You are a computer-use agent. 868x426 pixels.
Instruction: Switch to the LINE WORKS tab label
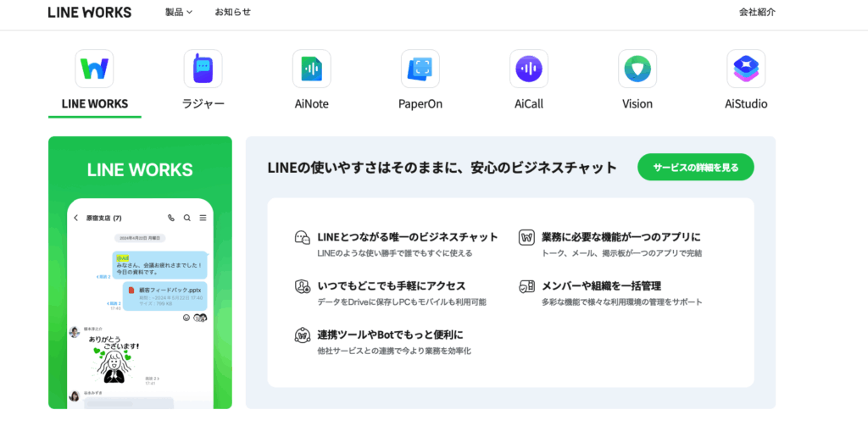pos(95,103)
